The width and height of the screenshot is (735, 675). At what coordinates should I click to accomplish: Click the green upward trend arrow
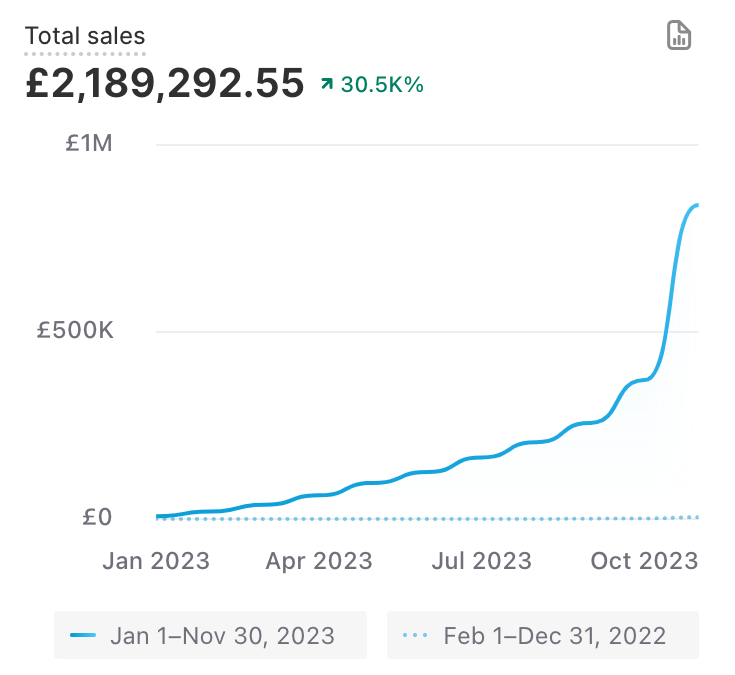(x=326, y=85)
